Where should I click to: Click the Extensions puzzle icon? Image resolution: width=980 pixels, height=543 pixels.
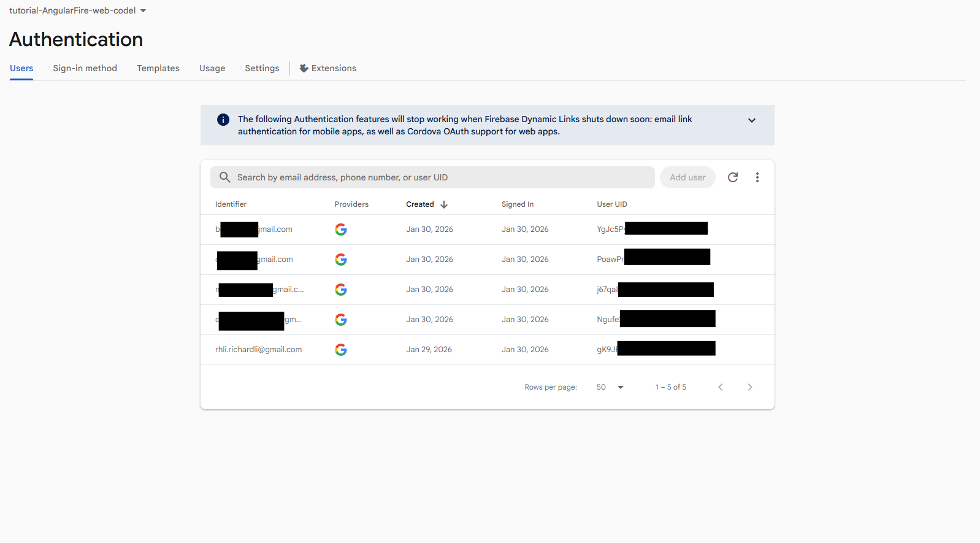pyautogui.click(x=304, y=68)
